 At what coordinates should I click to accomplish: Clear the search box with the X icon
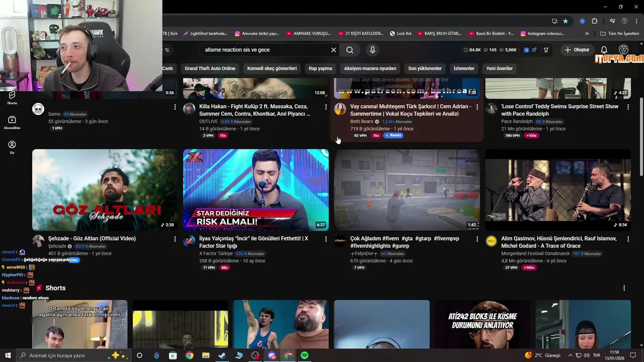click(334, 50)
